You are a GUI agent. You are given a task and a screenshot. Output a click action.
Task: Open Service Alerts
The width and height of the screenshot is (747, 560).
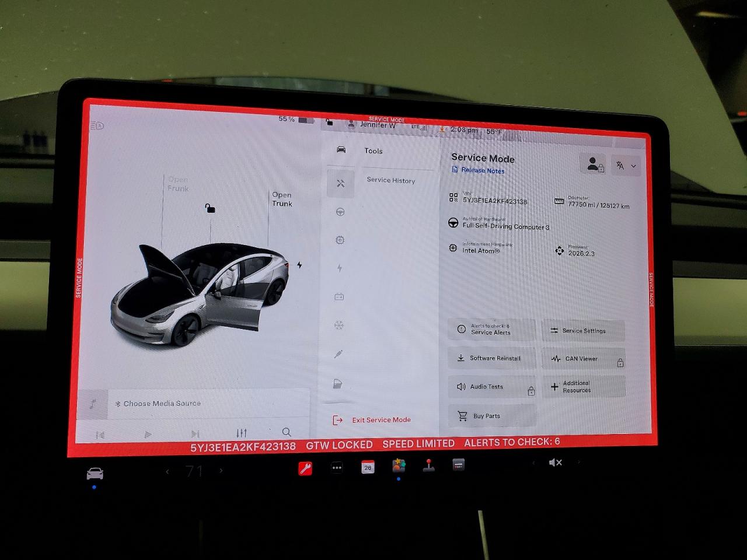(x=491, y=330)
